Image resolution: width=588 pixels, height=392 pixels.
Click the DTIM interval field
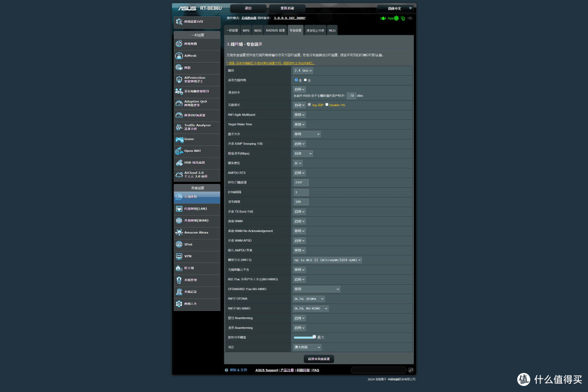(301, 192)
